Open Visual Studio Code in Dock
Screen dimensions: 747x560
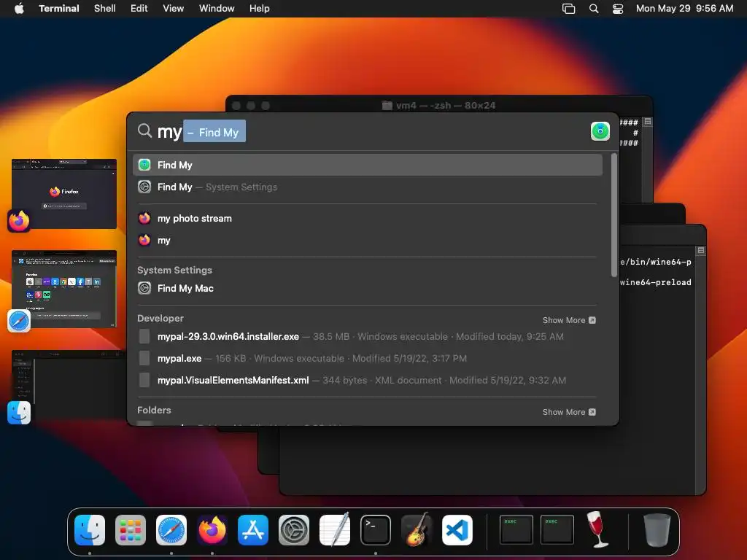(x=457, y=530)
